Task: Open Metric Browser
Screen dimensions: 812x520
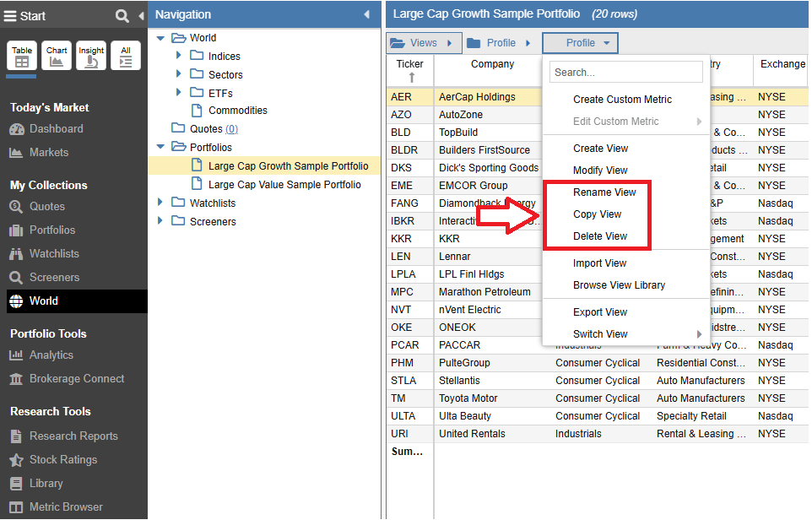Action: point(56,507)
